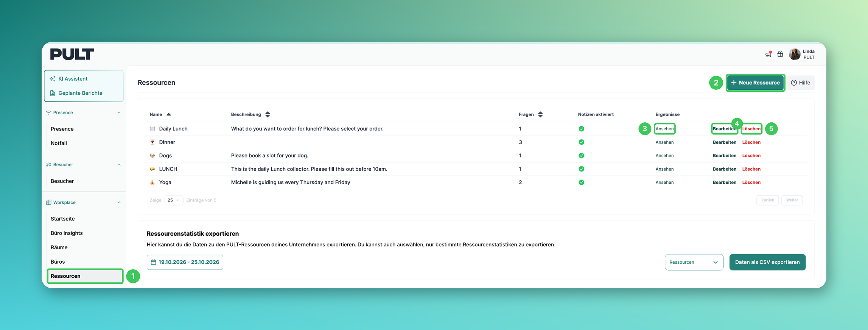Click the plate icon beside Daily Lunch
This screenshot has width=868, height=330.
point(152,129)
